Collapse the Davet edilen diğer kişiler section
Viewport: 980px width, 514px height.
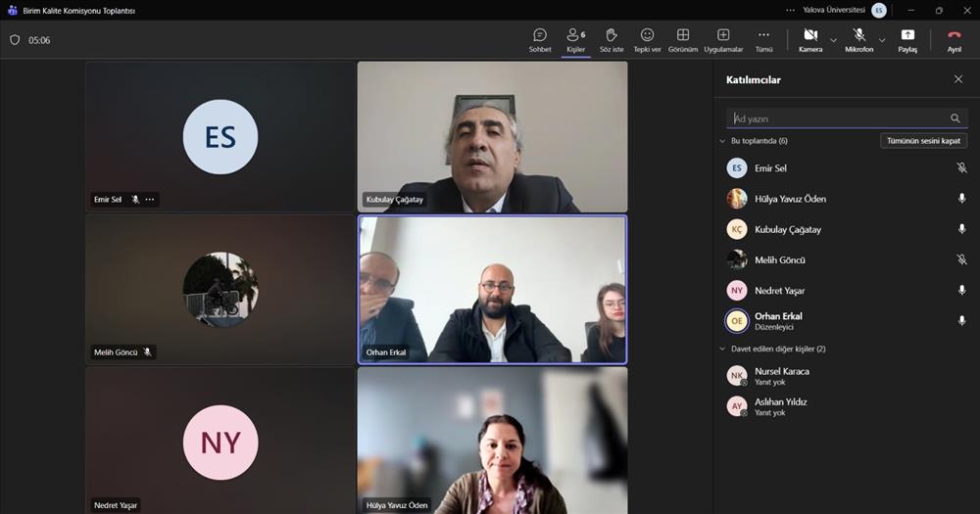[723, 349]
